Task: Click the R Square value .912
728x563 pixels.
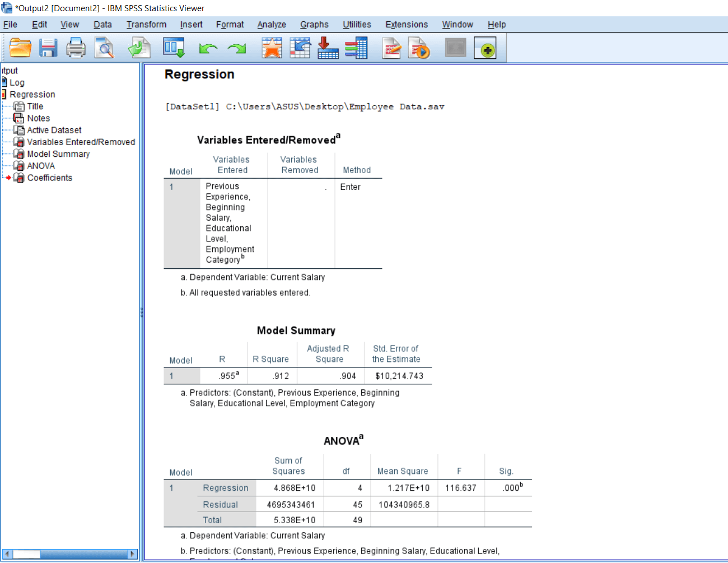Action: click(281, 376)
